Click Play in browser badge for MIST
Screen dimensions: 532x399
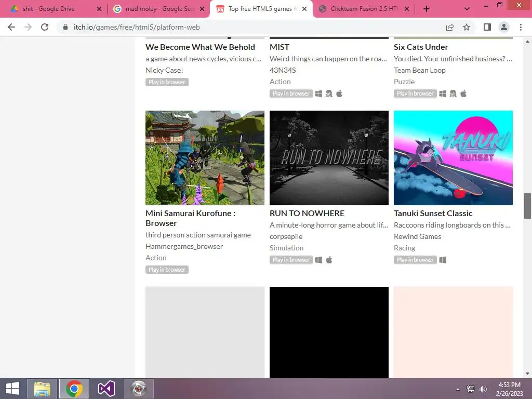pos(291,94)
